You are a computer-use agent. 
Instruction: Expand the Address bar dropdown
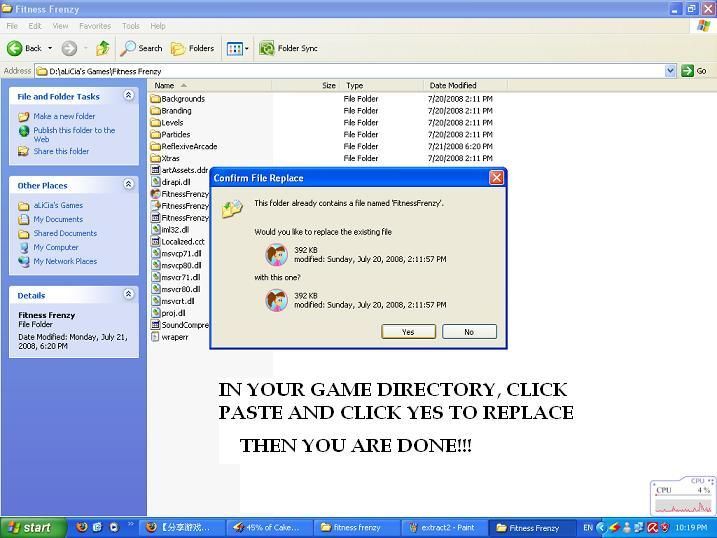(670, 71)
